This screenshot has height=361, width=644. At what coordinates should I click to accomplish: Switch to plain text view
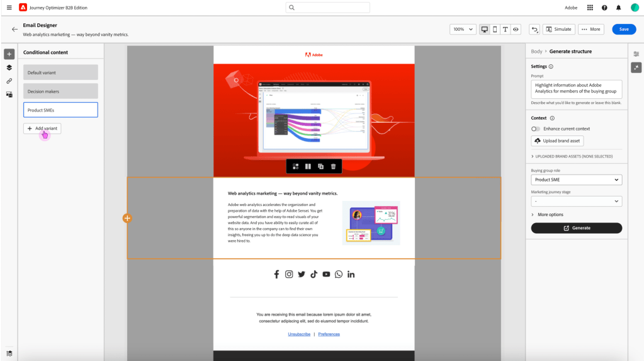505,29
